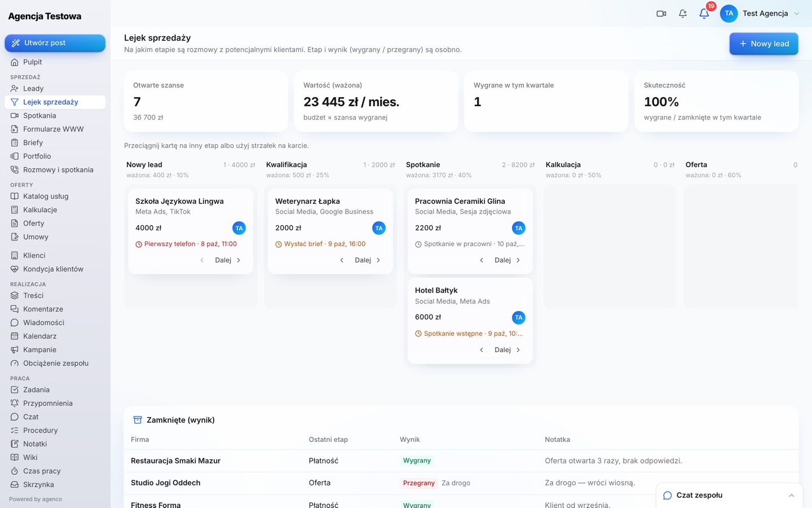Click the TA avatar on Hotel Bałtyk card
The height and width of the screenshot is (508, 812).
point(519,318)
